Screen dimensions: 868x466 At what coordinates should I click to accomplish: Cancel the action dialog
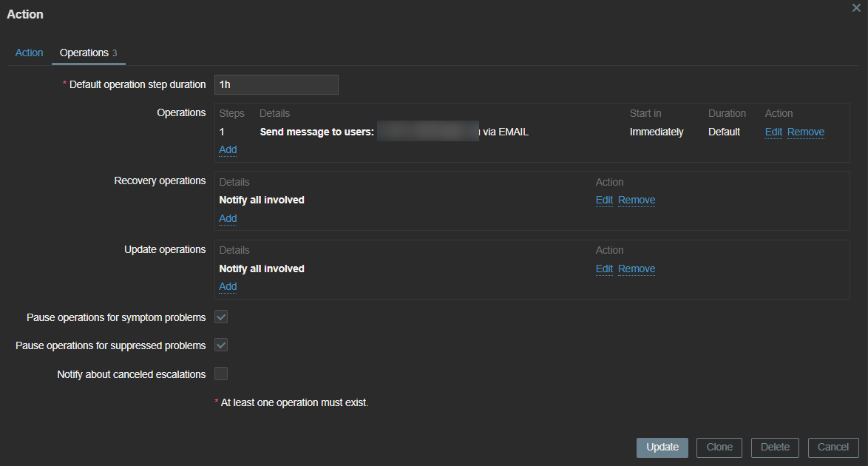pos(833,447)
